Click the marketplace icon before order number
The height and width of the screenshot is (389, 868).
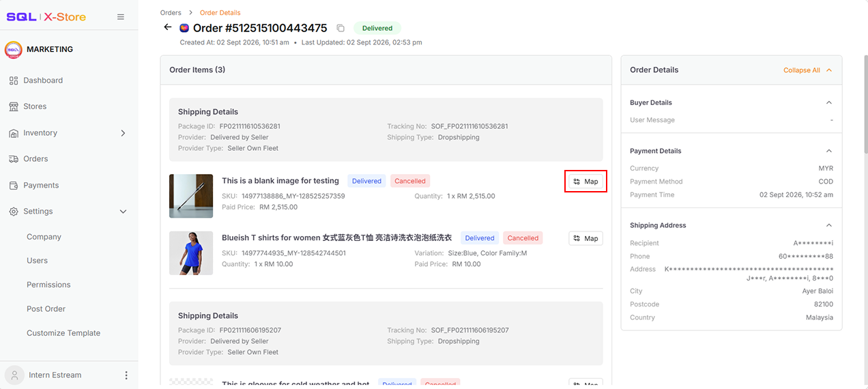184,28
